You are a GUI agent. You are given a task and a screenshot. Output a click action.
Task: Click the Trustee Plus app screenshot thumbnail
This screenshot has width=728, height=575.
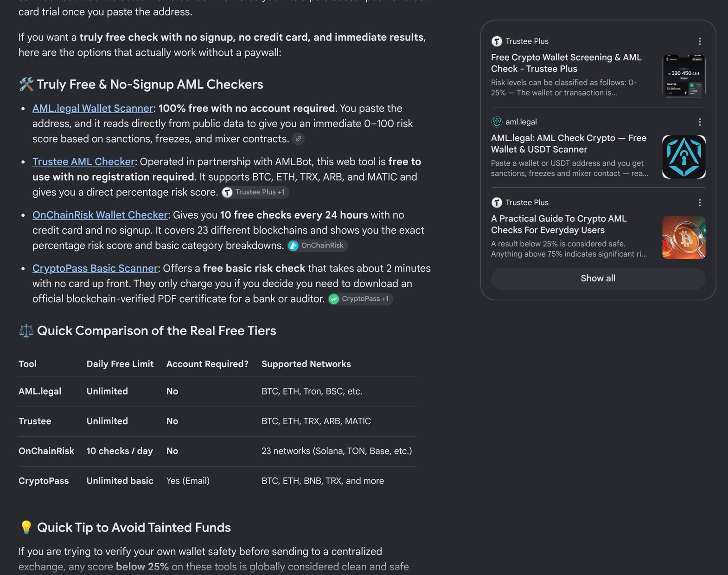point(684,76)
